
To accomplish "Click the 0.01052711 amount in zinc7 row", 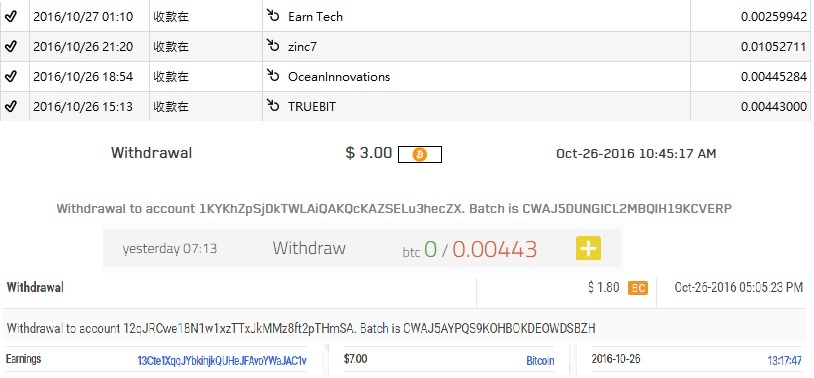I will (774, 47).
